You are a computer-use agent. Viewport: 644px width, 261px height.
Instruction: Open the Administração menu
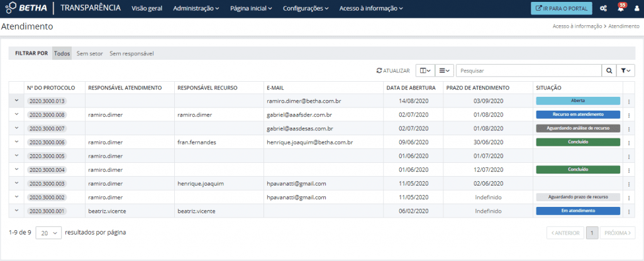(x=196, y=9)
